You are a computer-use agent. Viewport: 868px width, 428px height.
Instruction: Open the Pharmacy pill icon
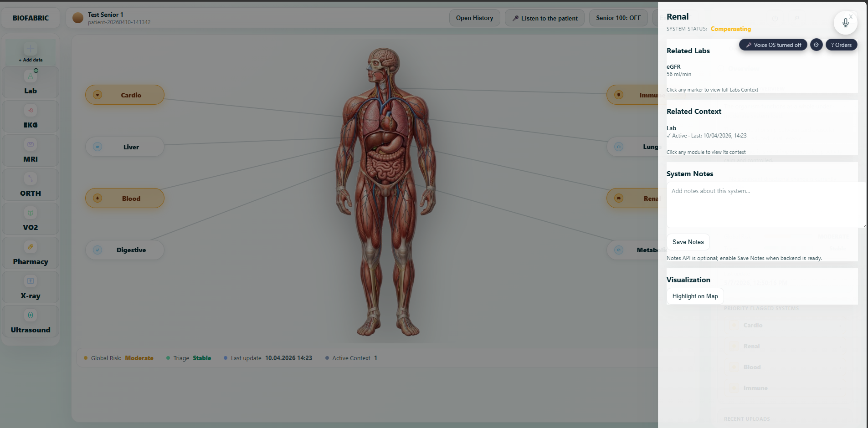[31, 247]
